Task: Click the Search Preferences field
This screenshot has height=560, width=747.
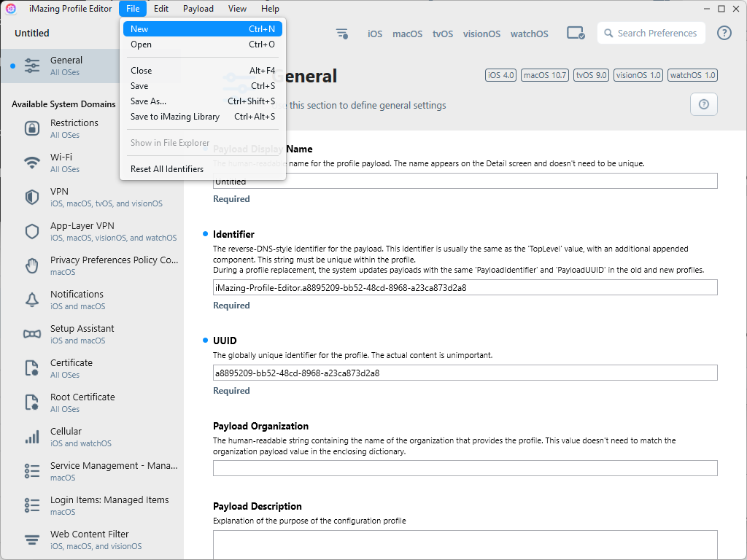Action: tap(651, 33)
